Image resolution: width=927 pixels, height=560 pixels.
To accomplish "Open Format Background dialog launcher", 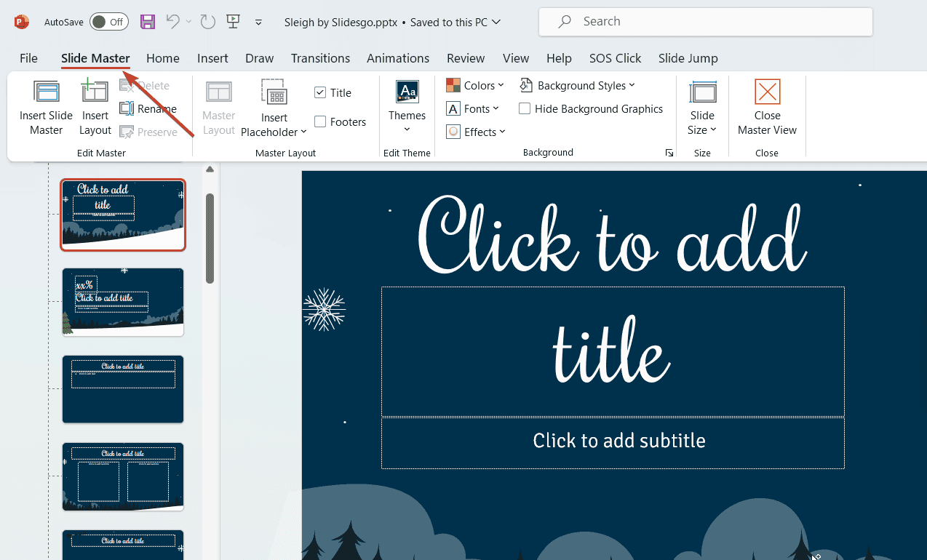I will click(x=668, y=153).
